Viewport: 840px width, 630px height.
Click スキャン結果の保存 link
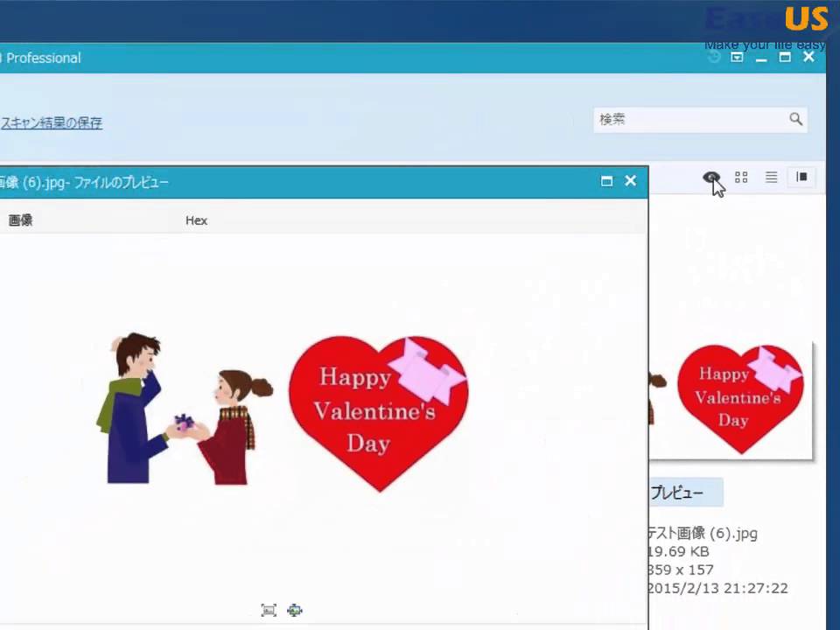click(x=52, y=122)
